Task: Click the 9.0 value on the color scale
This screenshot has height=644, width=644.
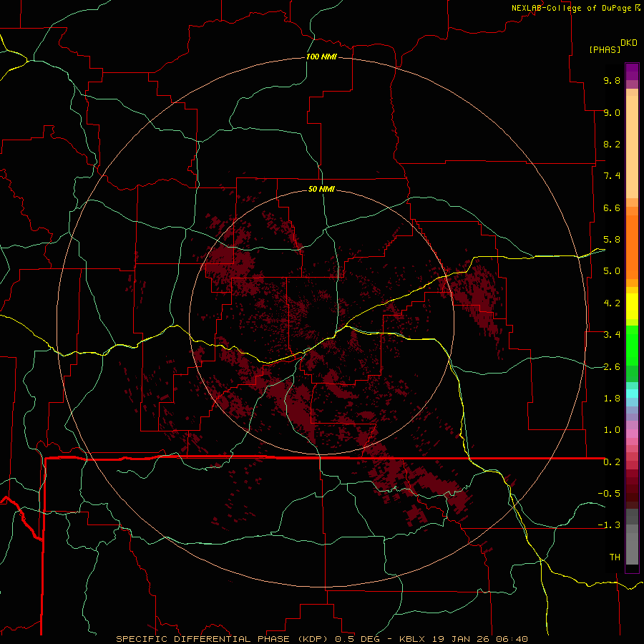Action: [x=612, y=112]
